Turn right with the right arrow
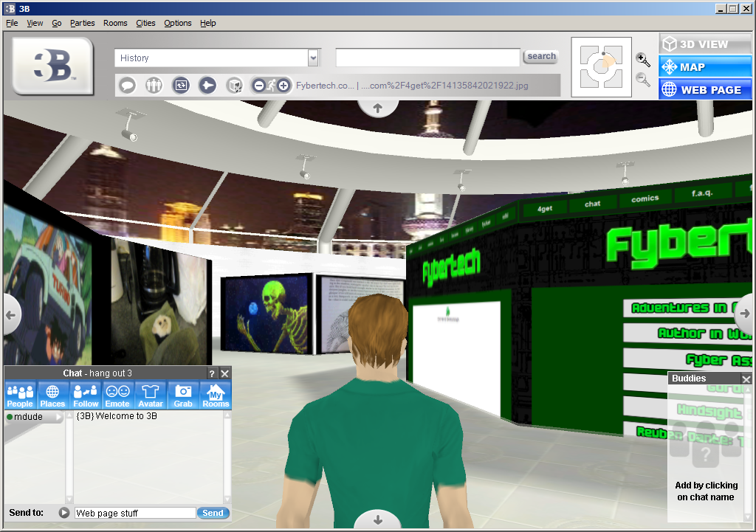Viewport: 756px width, 532px height. [744, 314]
